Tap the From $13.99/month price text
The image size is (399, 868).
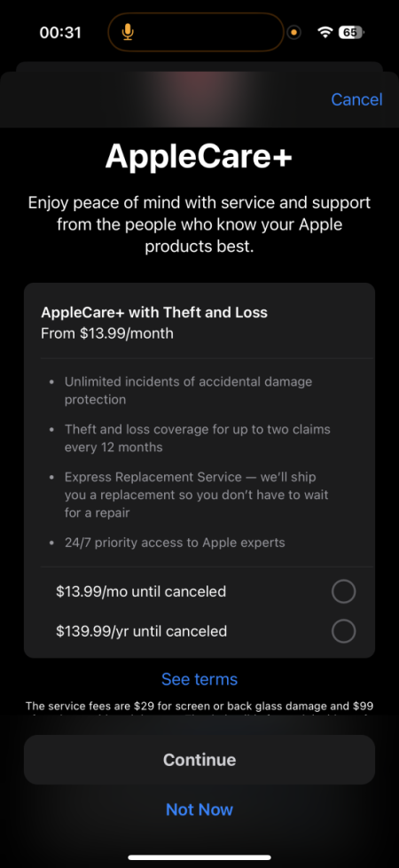[107, 333]
